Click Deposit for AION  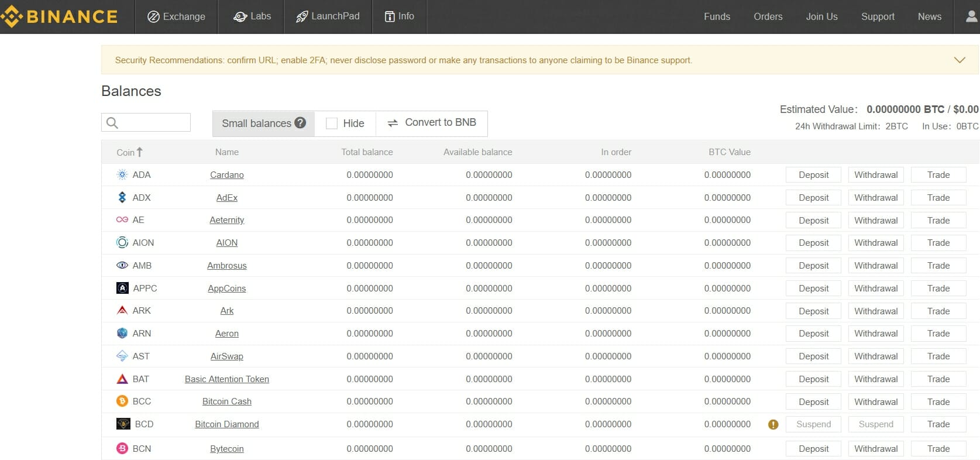(x=813, y=242)
